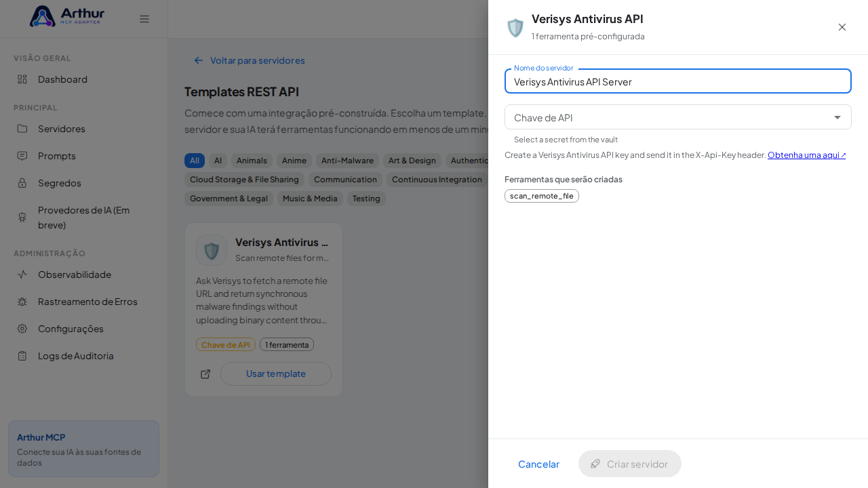
Task: Click the Verisys shield icon on template card
Action: click(212, 250)
